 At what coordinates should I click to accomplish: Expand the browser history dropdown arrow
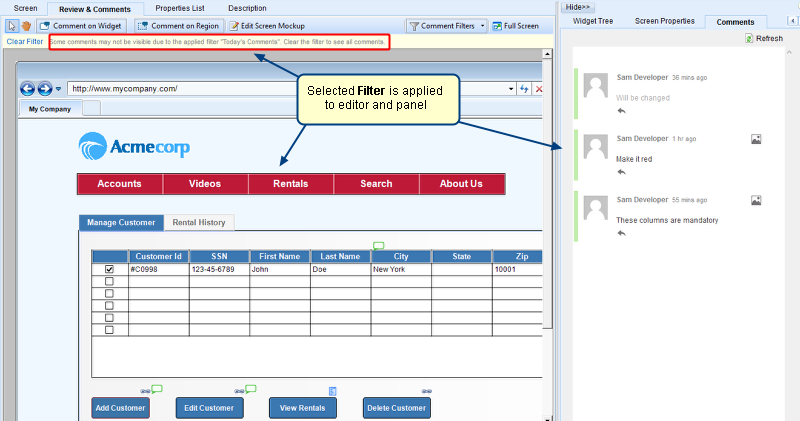58,88
